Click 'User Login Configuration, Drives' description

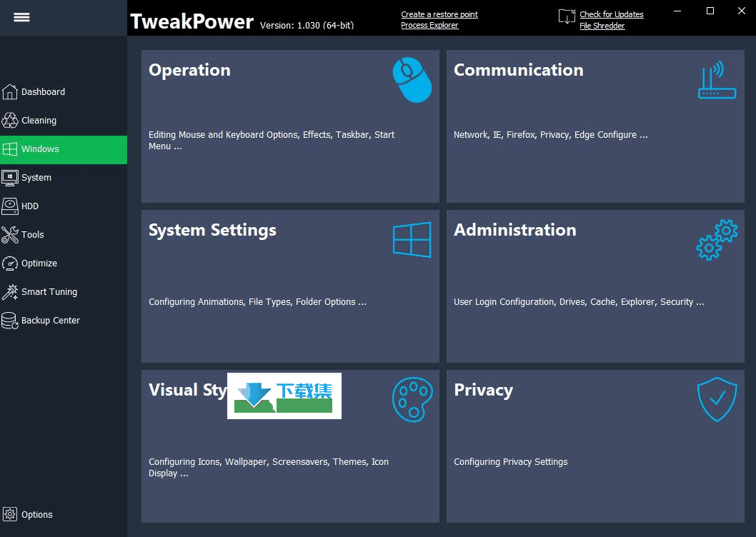(579, 302)
